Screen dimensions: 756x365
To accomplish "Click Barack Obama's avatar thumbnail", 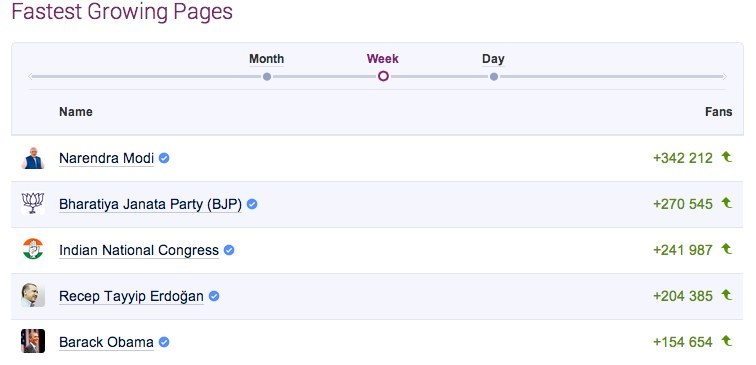I will tap(33, 341).
